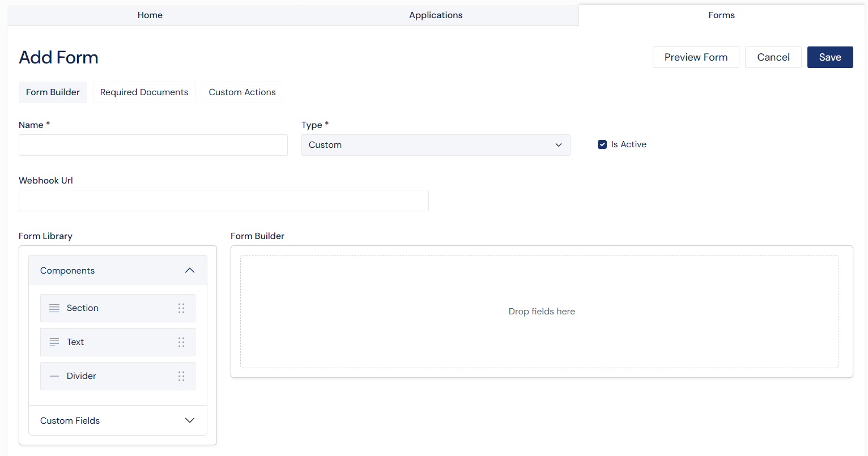Grab the Section drag handle
Image resolution: width=868 pixels, height=456 pixels.
click(181, 308)
